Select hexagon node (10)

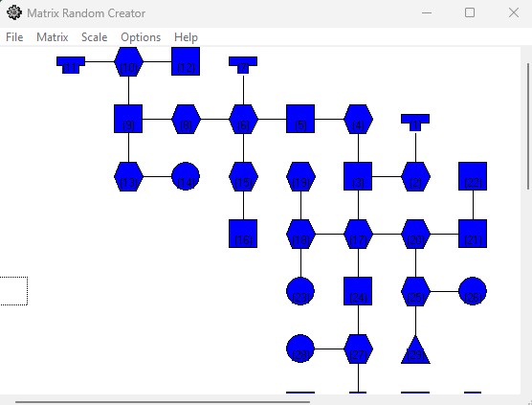click(x=128, y=61)
